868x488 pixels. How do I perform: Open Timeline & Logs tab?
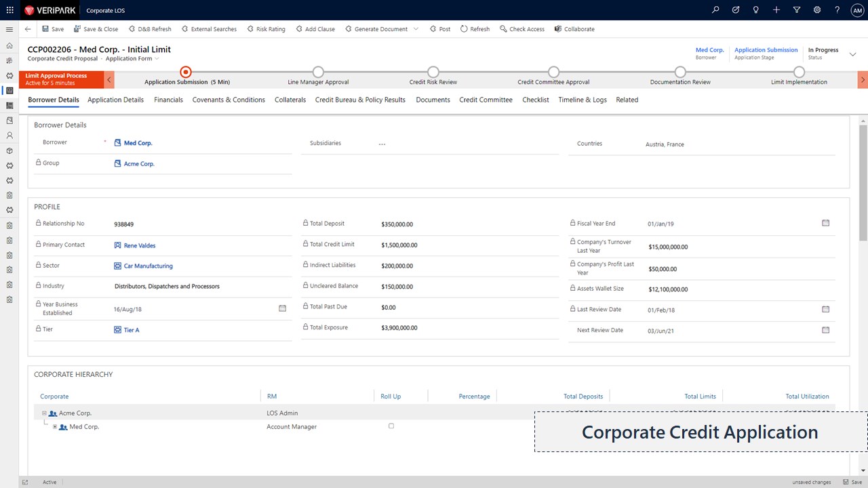(583, 100)
